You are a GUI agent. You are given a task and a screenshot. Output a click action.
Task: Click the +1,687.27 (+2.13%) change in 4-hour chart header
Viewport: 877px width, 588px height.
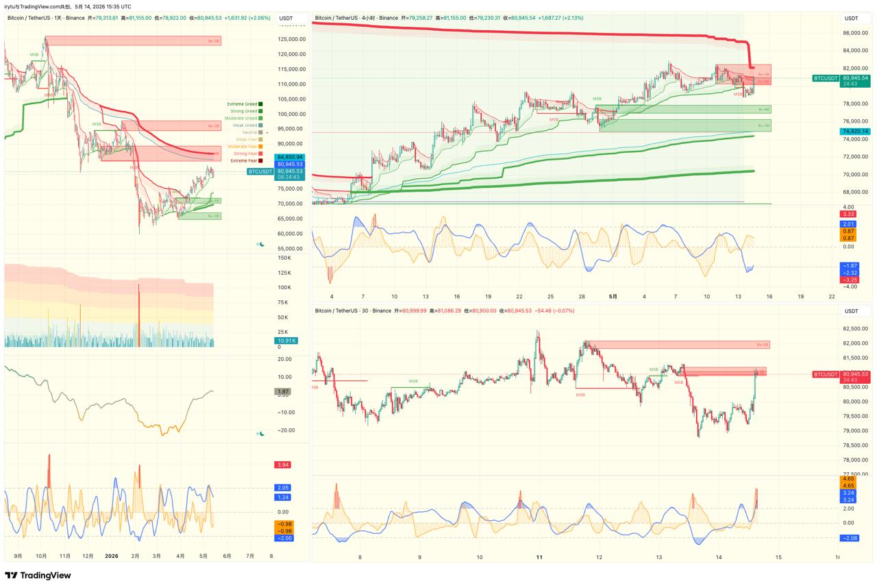click(x=560, y=18)
